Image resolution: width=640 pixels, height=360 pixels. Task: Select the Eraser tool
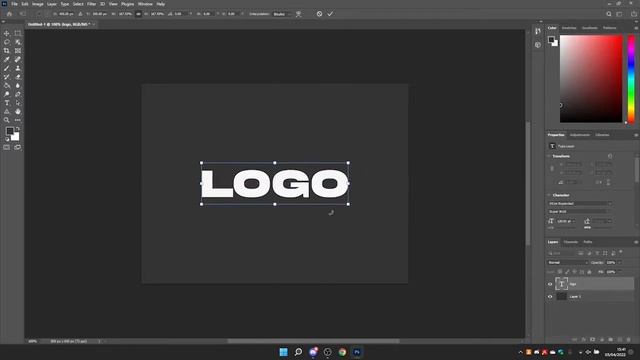(x=18, y=77)
